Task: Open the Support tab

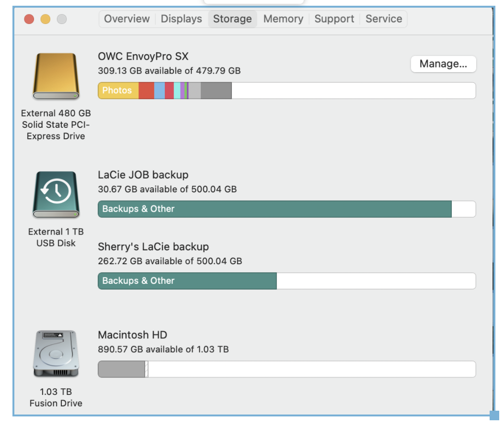Action: [x=334, y=19]
